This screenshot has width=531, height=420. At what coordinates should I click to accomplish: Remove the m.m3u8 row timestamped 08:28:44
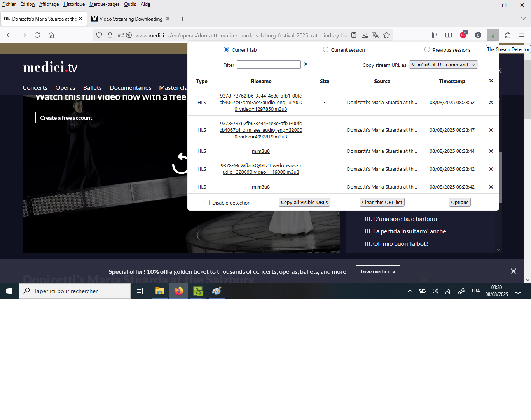coord(491,151)
